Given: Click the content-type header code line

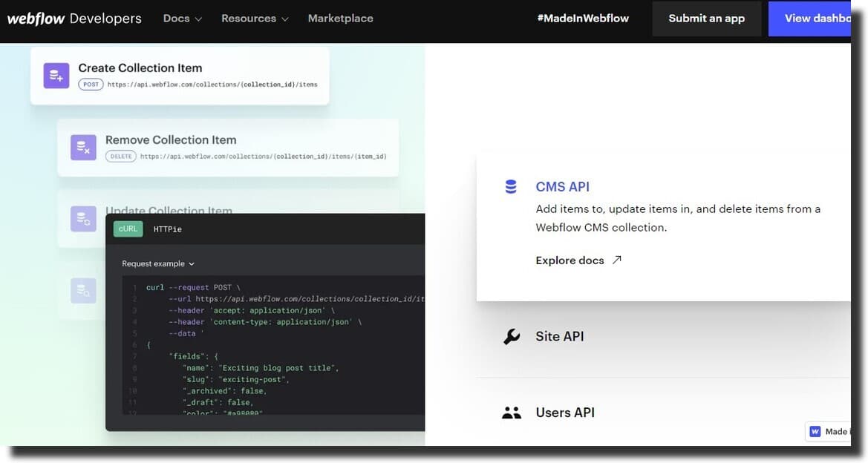Looking at the screenshot, I should tap(265, 322).
